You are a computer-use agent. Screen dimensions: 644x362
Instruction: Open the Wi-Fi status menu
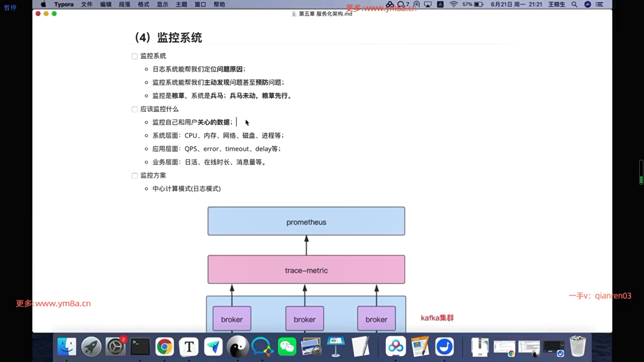[x=453, y=4]
